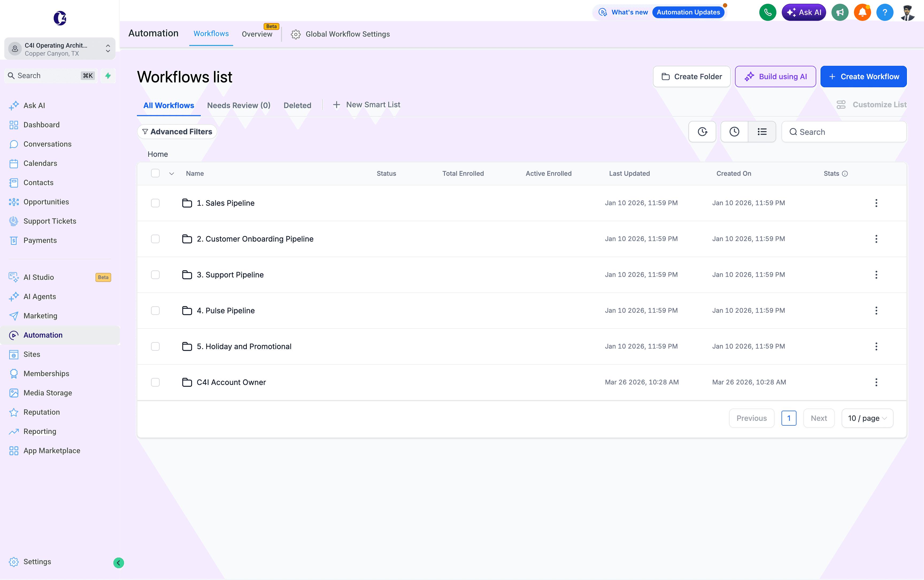This screenshot has width=924, height=580.
Task: Open the Ask AI purple button
Action: click(x=804, y=12)
